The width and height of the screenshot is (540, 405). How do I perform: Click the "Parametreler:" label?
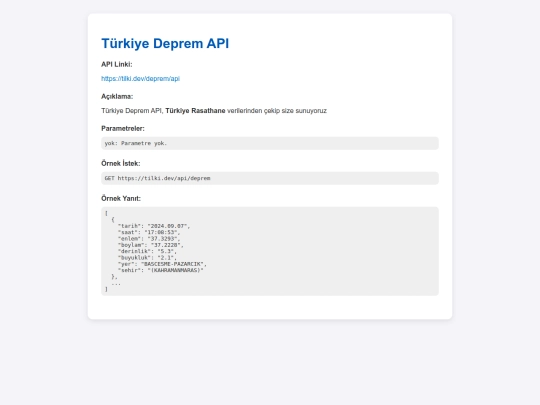tap(123, 128)
